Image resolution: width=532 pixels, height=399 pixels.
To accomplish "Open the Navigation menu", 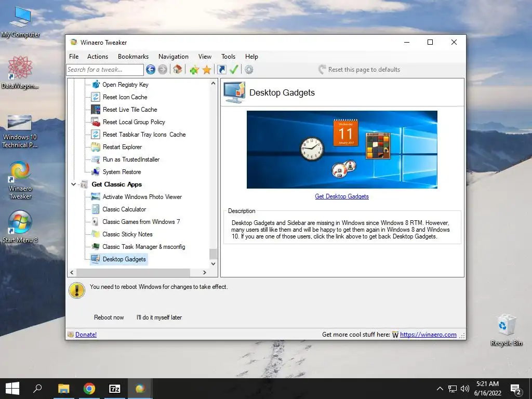I will click(174, 57).
